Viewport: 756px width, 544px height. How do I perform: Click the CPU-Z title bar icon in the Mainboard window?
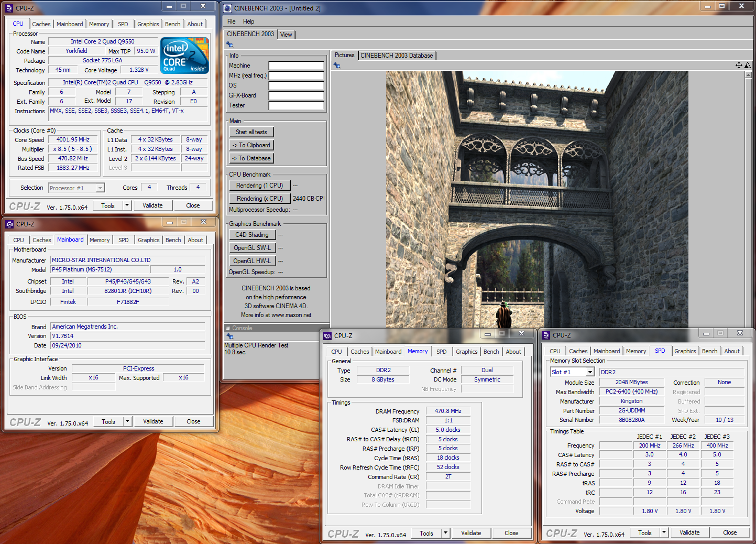(x=9, y=224)
